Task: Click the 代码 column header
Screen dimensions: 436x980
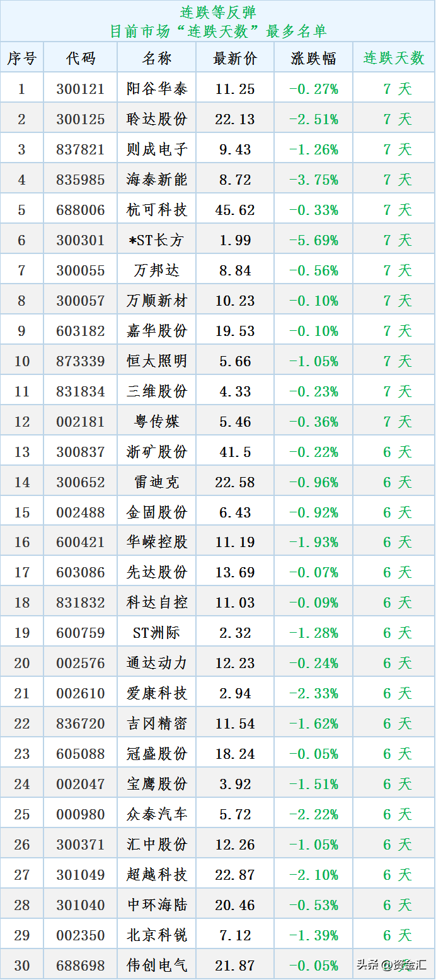Action: click(81, 59)
